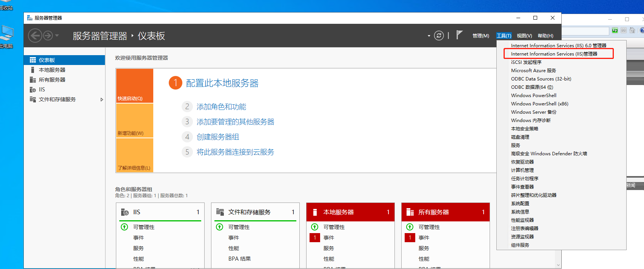Viewport: 644px width, 269px height.
Task: Open the IIS role tile header
Action: 160,212
